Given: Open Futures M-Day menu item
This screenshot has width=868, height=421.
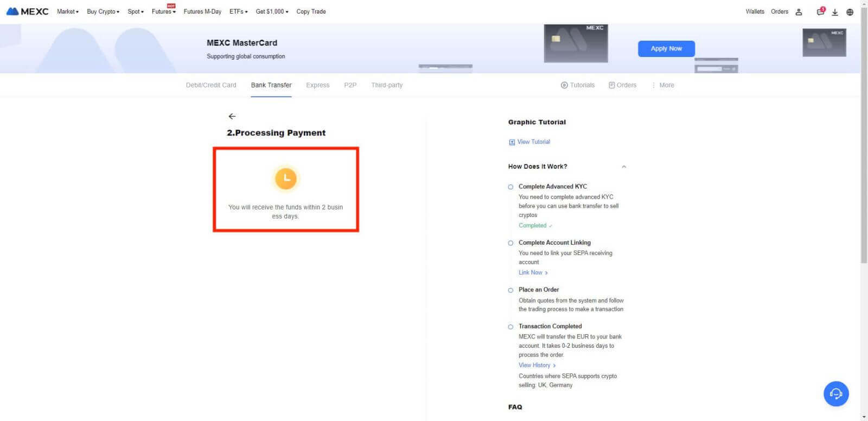Looking at the screenshot, I should pos(202,11).
